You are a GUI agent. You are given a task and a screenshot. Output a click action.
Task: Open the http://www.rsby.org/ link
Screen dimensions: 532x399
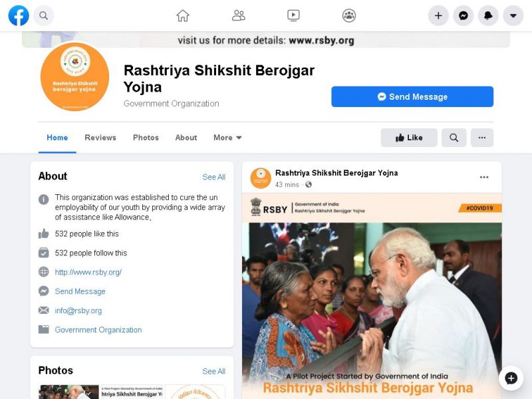[88, 272]
